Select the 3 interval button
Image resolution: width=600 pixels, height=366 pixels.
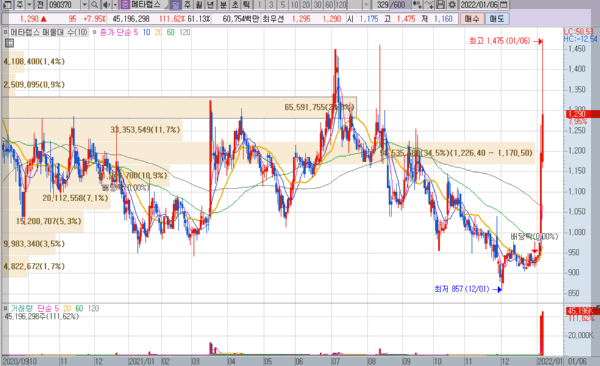click(271, 5)
